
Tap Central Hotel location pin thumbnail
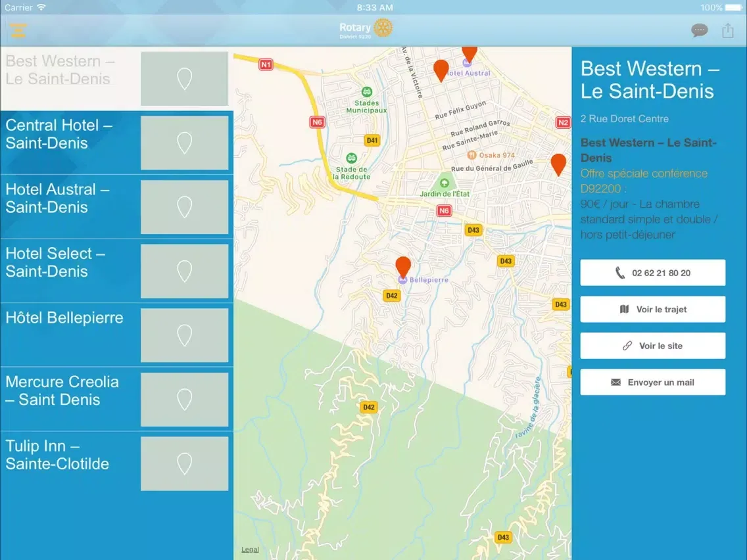click(184, 143)
